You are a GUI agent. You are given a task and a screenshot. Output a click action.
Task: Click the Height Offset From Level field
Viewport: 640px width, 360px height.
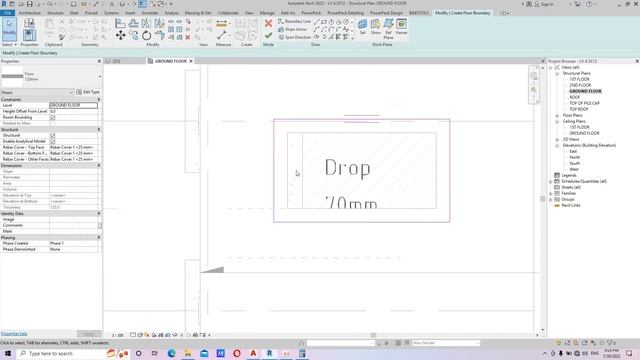[73, 111]
